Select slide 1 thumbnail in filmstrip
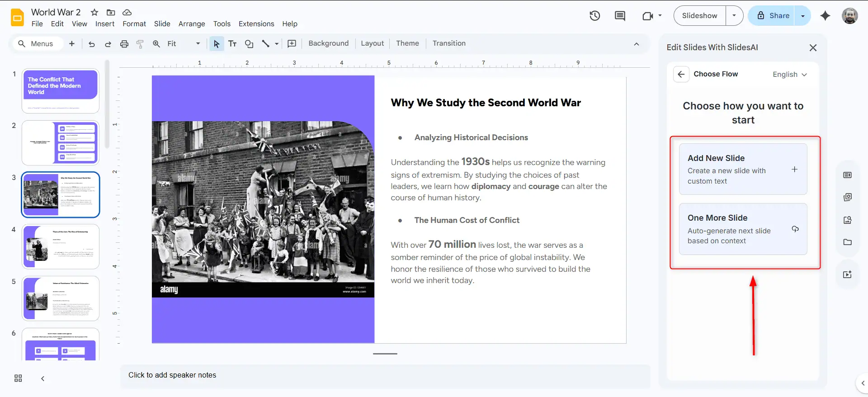Viewport: 868px width, 397px height. click(x=61, y=91)
